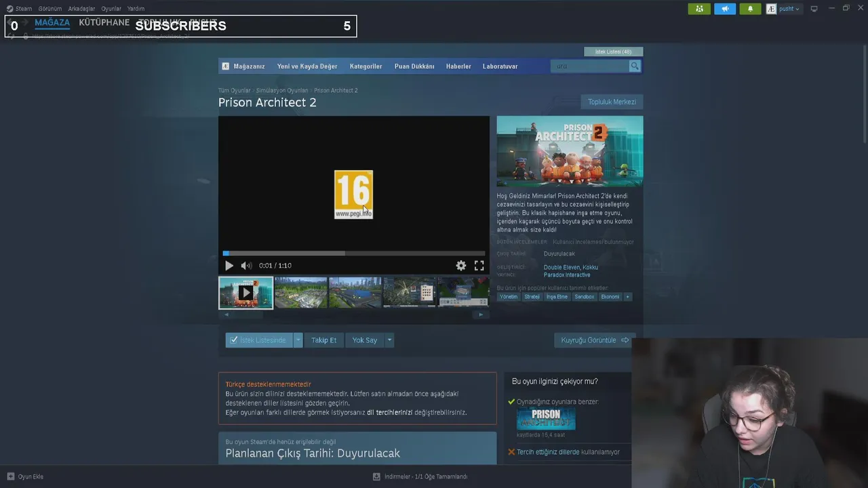
Task: Select the trailer video thumbnail
Action: [x=245, y=292]
